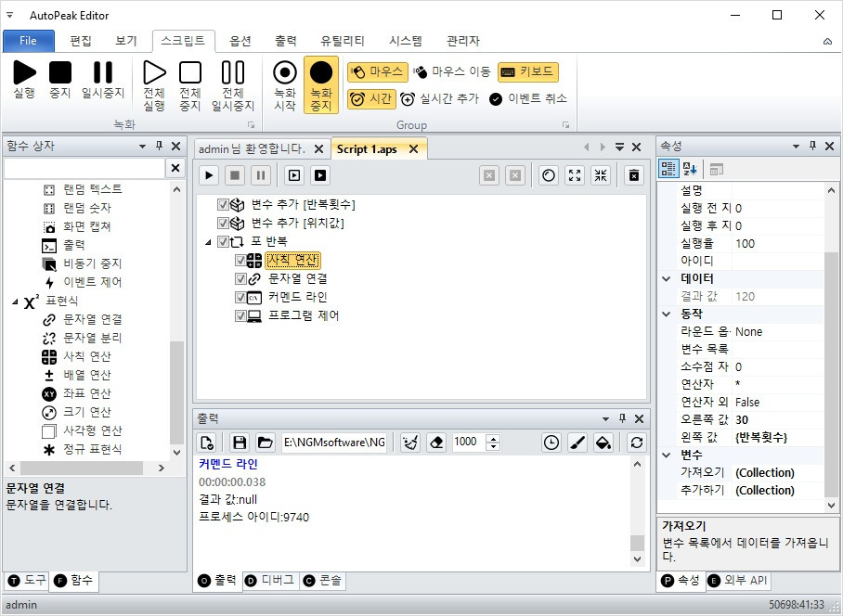
Task: Switch to the 시스템 ribbon tab
Action: tap(406, 41)
